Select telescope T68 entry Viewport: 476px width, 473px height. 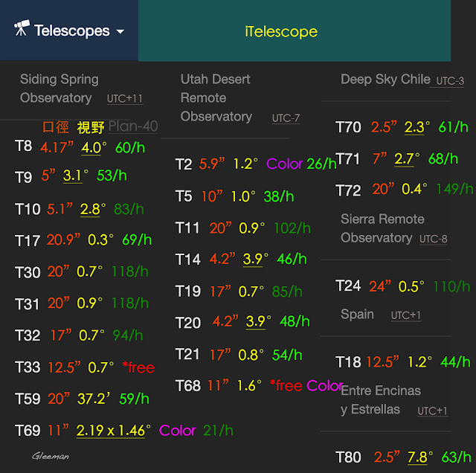point(188,386)
